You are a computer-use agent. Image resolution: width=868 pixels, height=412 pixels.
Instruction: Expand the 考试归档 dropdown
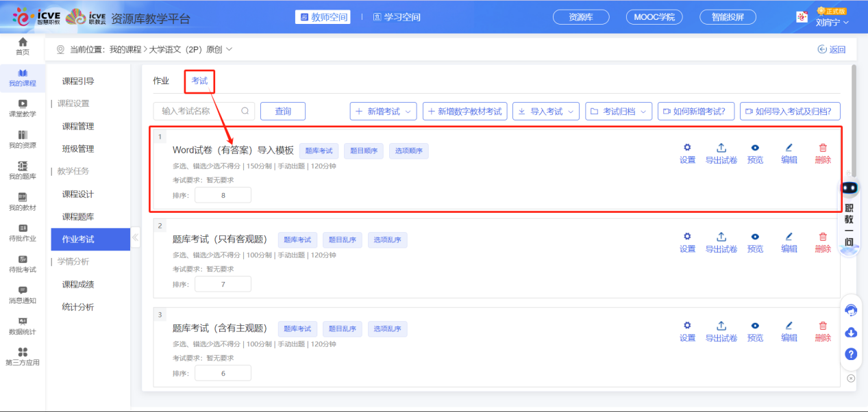click(618, 111)
